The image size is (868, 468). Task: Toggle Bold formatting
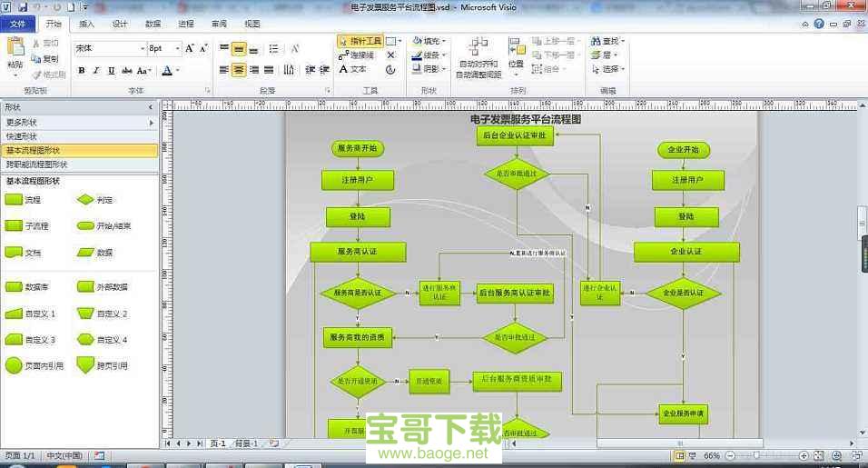pyautogui.click(x=82, y=70)
